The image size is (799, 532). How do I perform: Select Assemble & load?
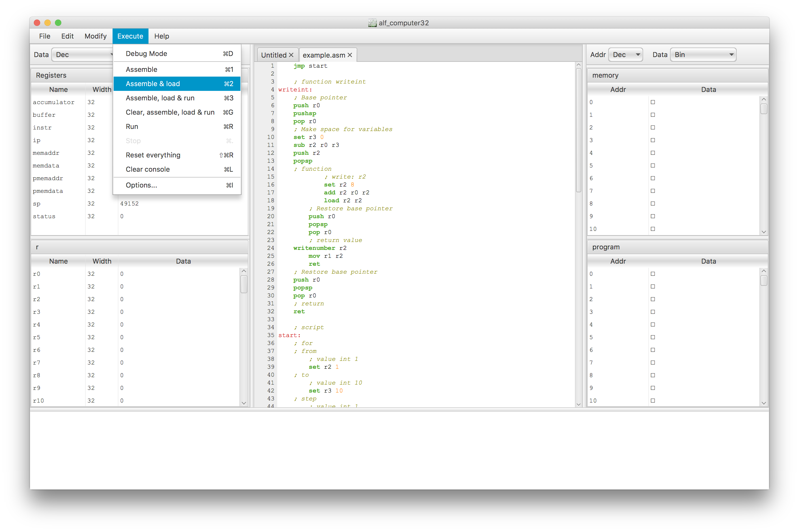point(177,83)
